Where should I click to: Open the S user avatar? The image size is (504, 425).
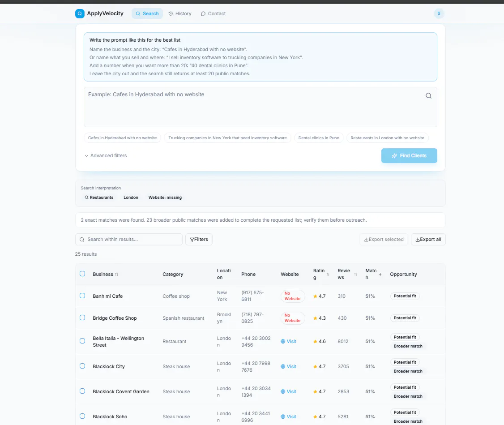tap(439, 13)
